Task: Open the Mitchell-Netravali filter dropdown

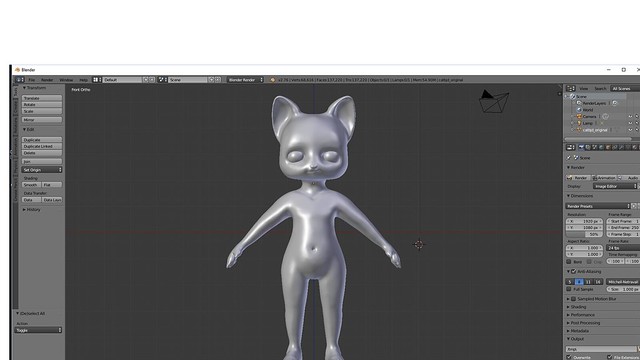Action: pyautogui.click(x=623, y=282)
